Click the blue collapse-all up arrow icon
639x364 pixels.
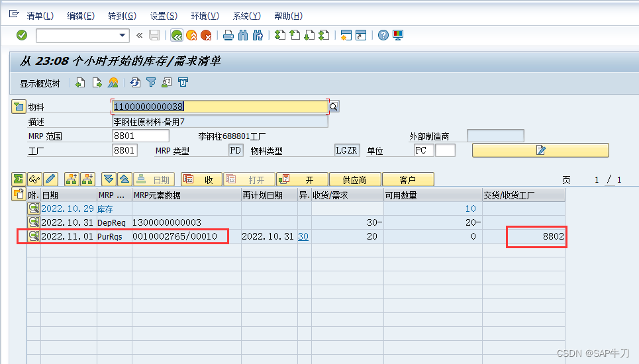(x=124, y=179)
